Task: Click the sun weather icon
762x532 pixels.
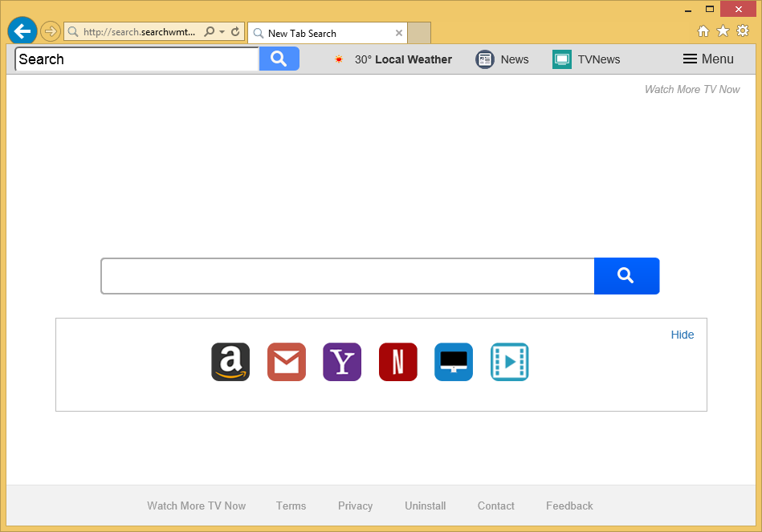Action: pos(339,59)
